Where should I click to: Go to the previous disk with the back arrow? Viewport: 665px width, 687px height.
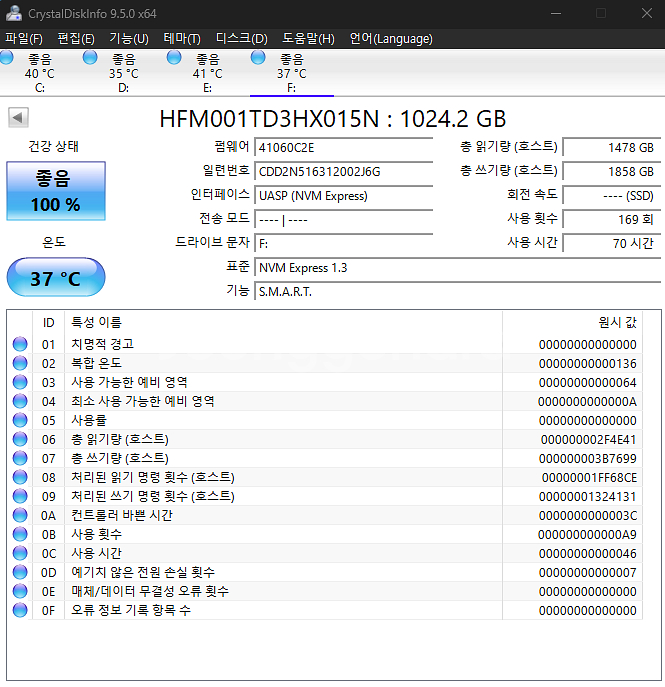pyautogui.click(x=18, y=117)
